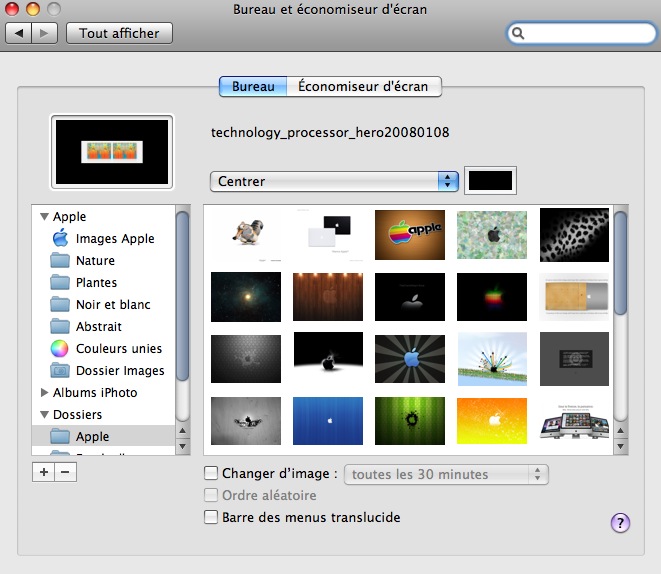Choose the black and white MacBooks wallpaper
Screen dimensions: 661x574
tap(328, 235)
